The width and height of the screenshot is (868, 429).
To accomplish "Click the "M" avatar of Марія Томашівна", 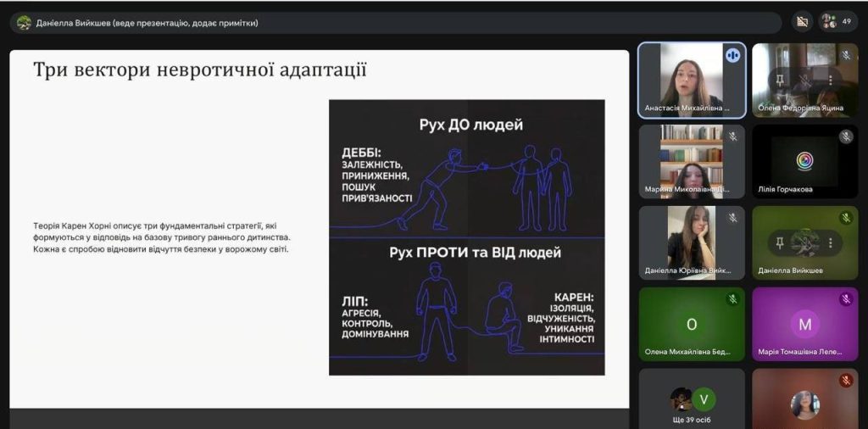I will coord(804,324).
